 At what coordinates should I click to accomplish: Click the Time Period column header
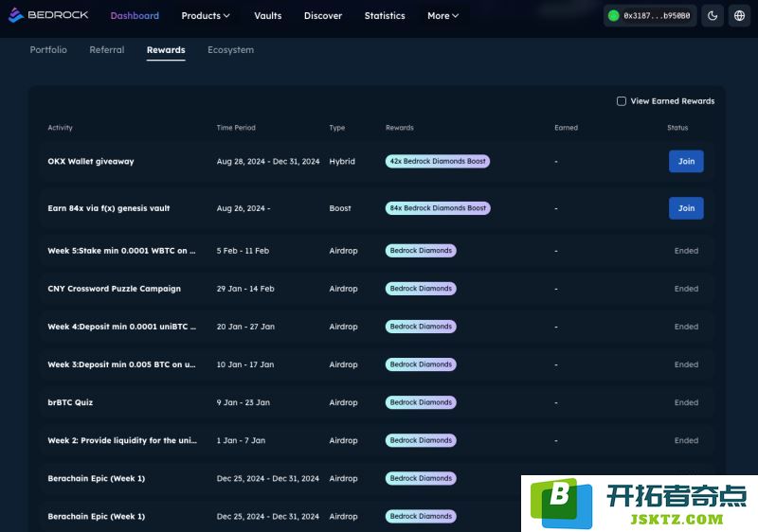236,128
